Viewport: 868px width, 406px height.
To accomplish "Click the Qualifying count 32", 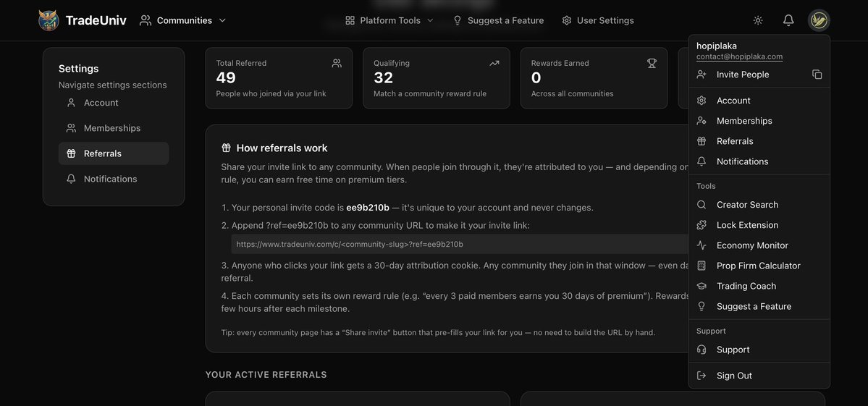I will coord(383,78).
